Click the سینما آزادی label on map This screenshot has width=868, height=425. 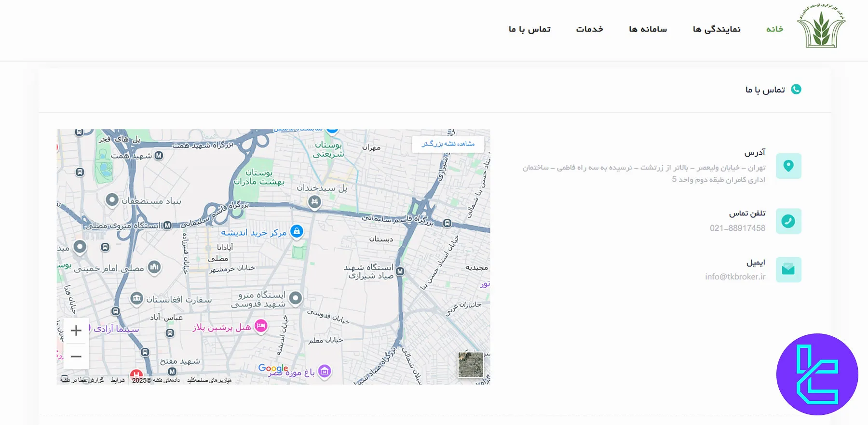pos(116,329)
